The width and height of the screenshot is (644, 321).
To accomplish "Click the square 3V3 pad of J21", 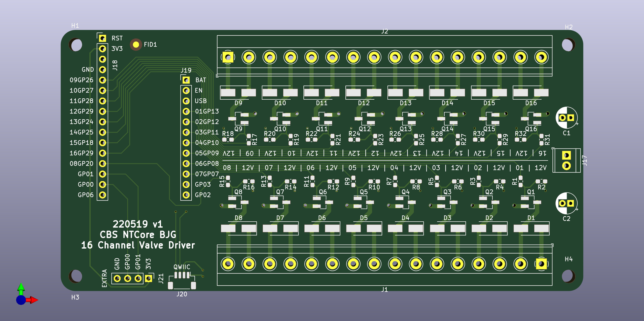I will coord(148,278).
